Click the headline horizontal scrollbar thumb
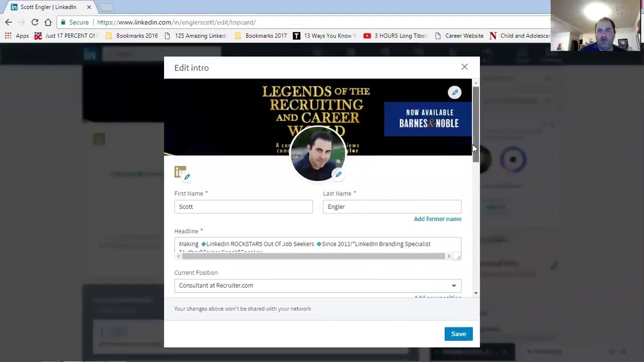Screen dimensions: 644x362 313,256
